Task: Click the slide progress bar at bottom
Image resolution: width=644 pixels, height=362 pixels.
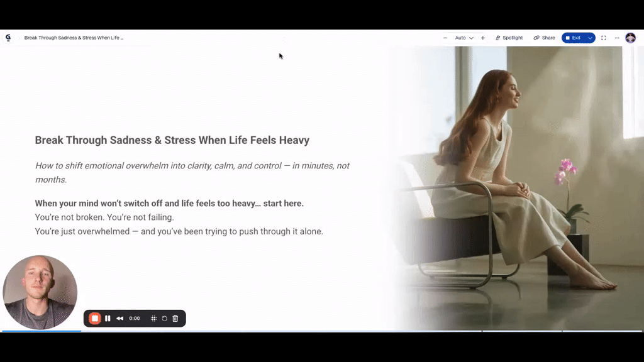Action: pyautogui.click(x=322, y=331)
